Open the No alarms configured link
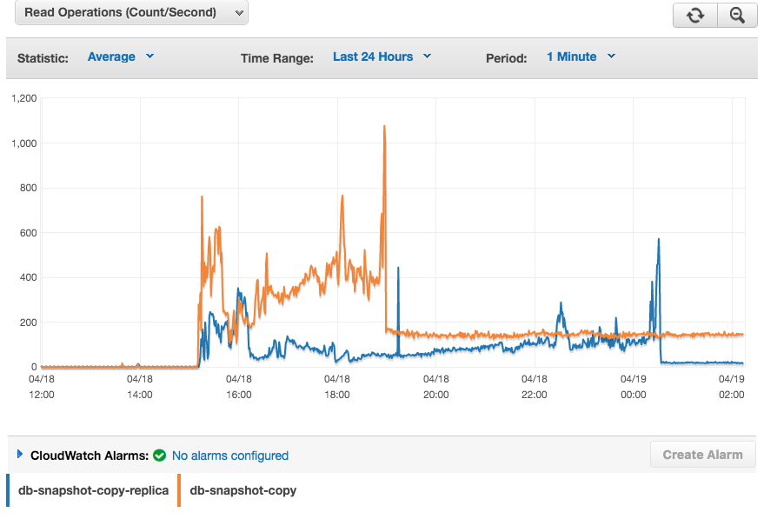This screenshot has height=532, width=777. click(x=230, y=456)
